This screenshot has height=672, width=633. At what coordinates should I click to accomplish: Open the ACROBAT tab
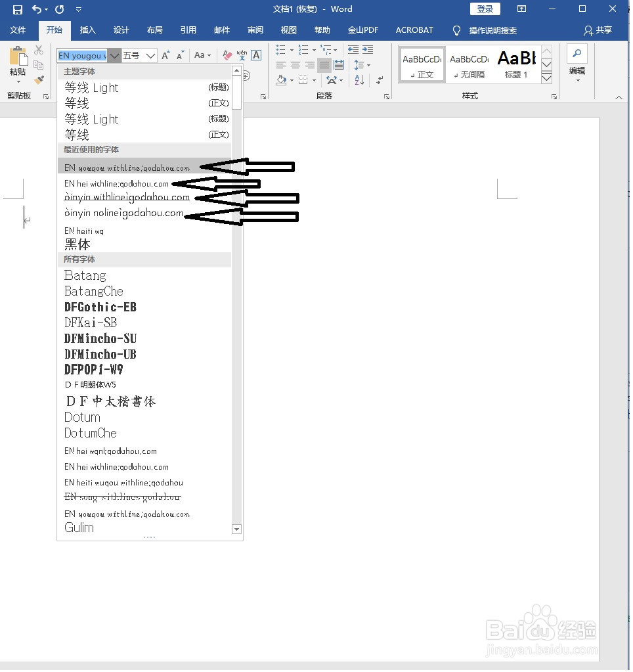click(414, 30)
